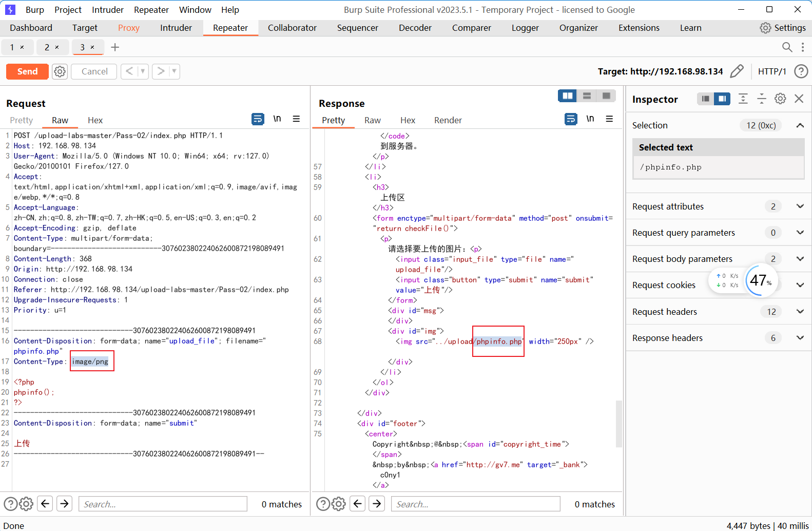Open request editor hamburger menu
812x531 pixels.
[296, 119]
